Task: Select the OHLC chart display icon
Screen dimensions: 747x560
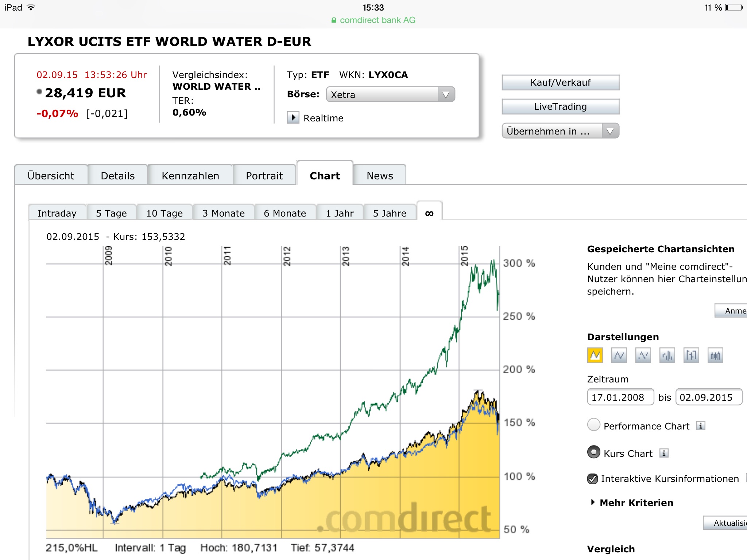Action: pyautogui.click(x=691, y=355)
